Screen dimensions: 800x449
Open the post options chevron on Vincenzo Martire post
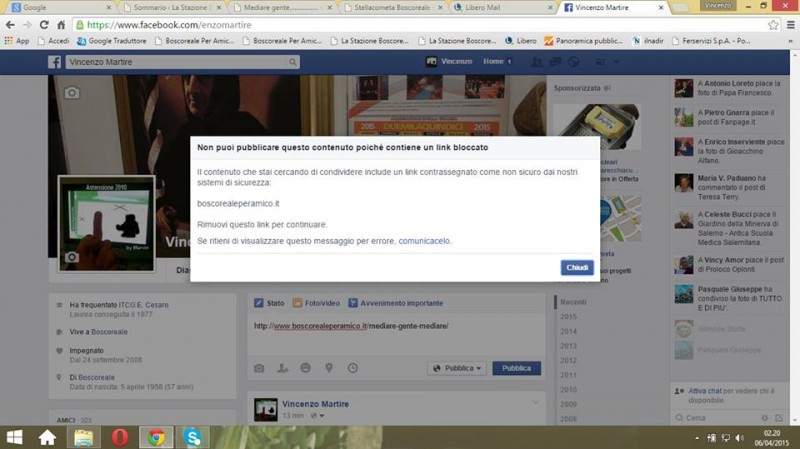click(535, 403)
